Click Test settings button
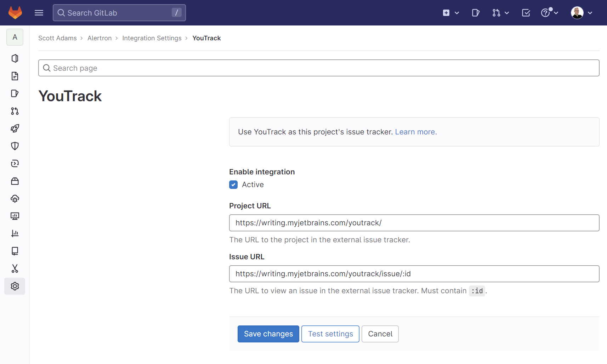 330,334
